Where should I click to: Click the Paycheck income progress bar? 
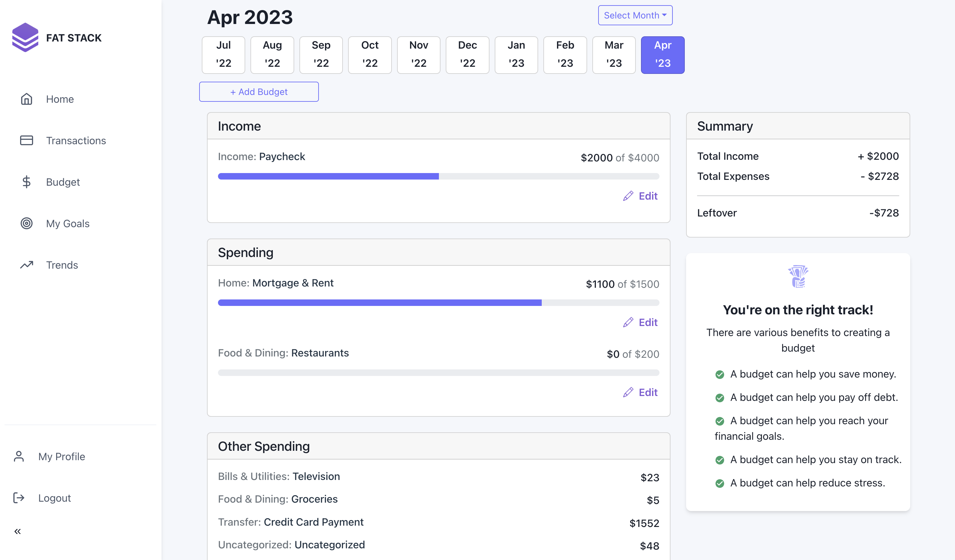pos(438,176)
